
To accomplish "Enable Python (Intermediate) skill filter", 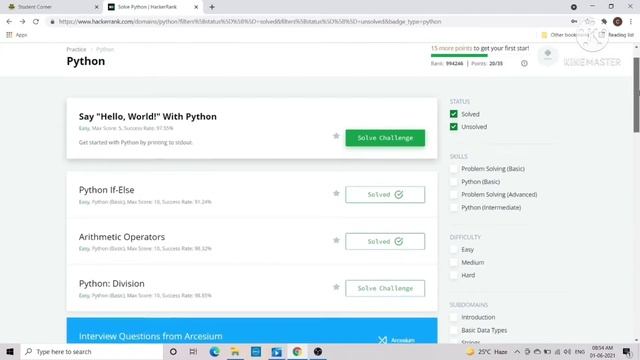I will coord(453,207).
